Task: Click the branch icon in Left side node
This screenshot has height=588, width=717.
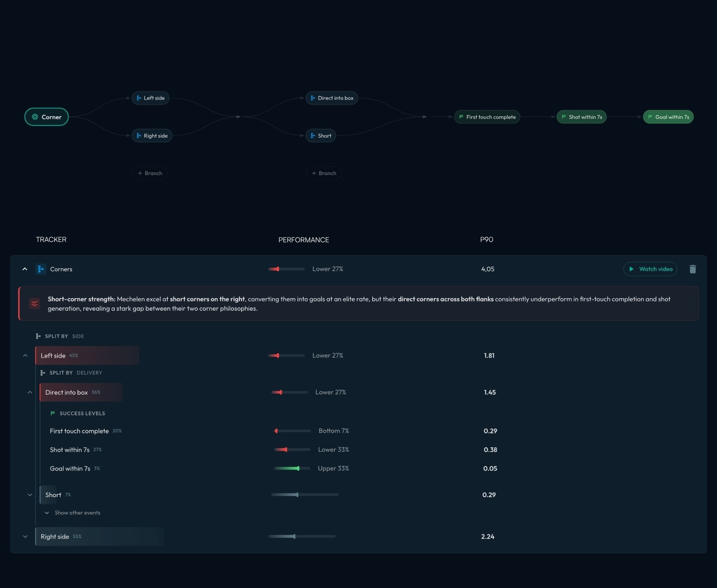Action: click(139, 98)
